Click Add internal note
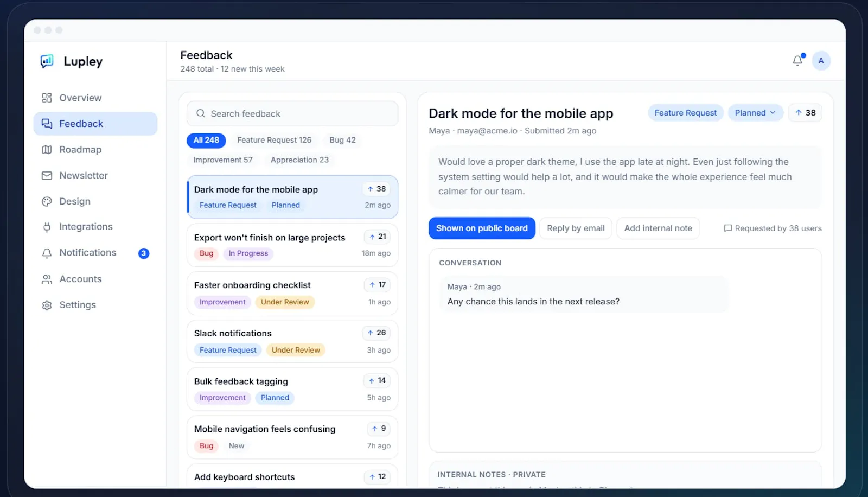The image size is (868, 497). [658, 228]
